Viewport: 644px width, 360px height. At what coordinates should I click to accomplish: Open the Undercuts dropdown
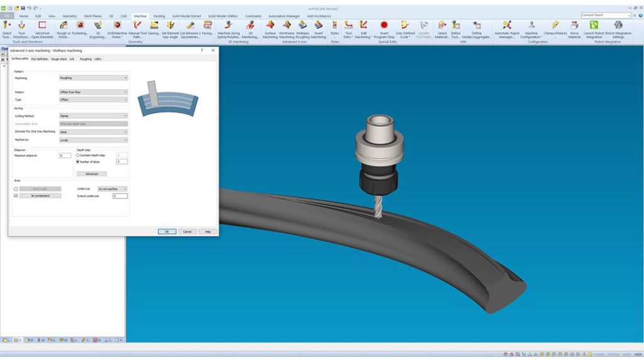[113, 188]
